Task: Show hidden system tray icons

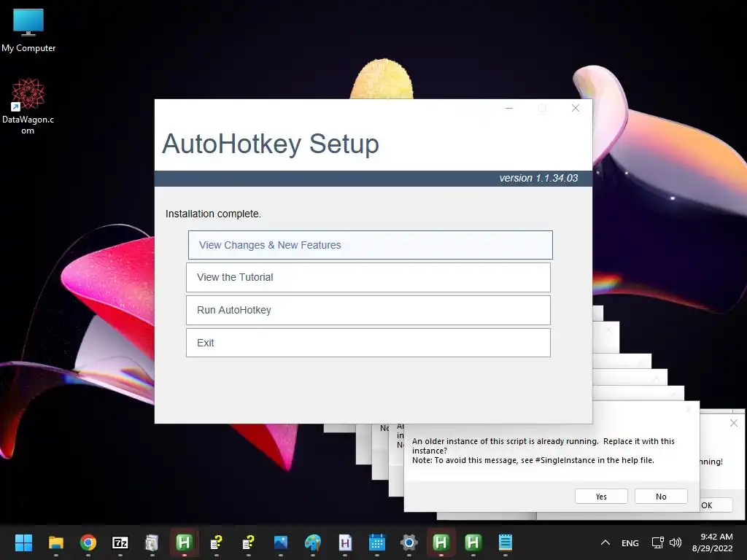Action: [605, 542]
